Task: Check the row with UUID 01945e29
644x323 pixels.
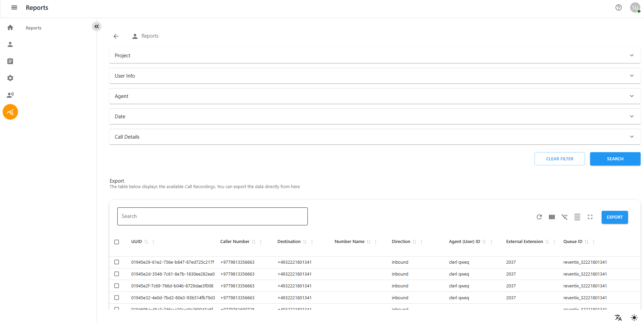Action: point(117,262)
